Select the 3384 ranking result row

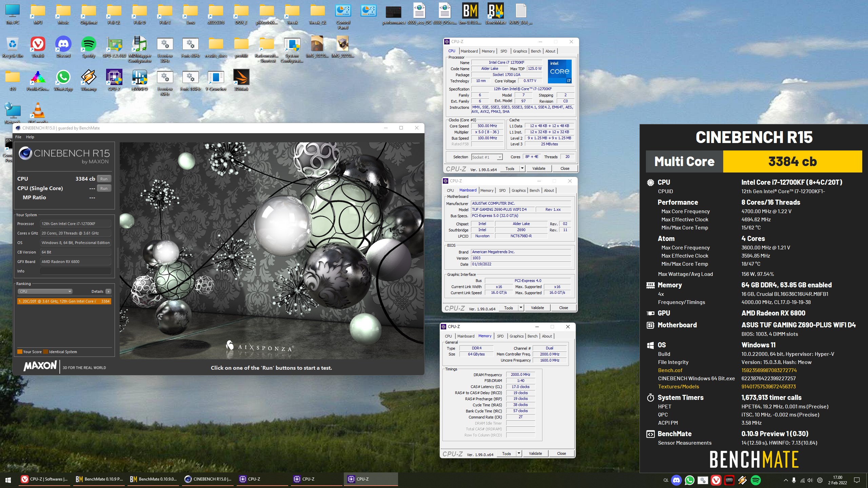pyautogui.click(x=64, y=301)
